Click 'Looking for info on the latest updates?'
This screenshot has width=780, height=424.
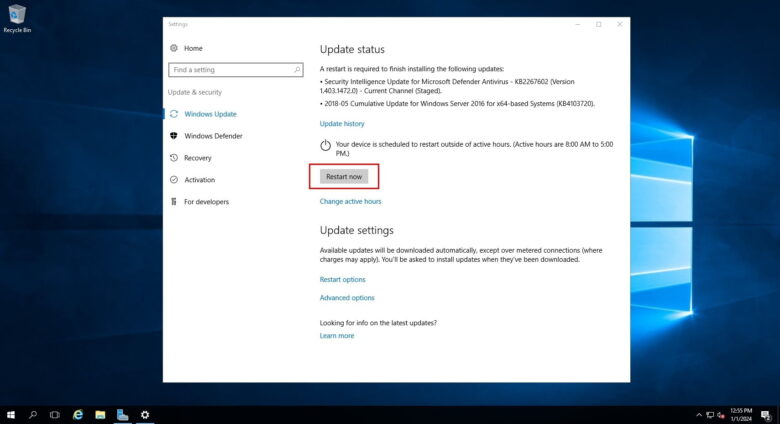(x=378, y=322)
